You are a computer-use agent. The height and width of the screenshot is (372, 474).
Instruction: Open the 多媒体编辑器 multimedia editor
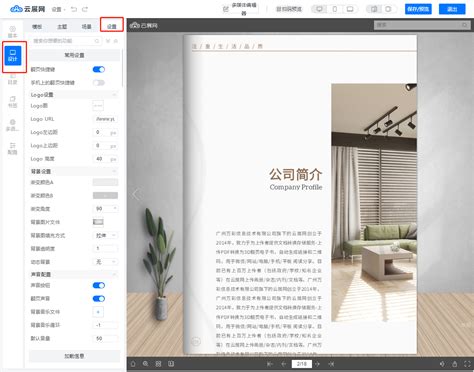point(240,9)
